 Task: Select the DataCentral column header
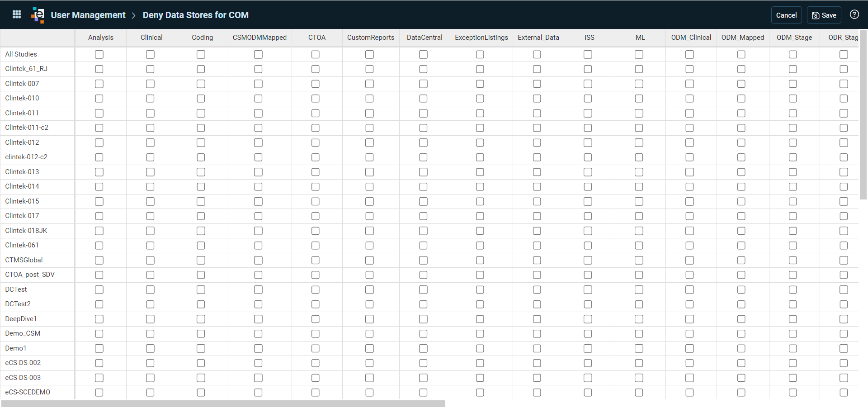[x=425, y=38]
